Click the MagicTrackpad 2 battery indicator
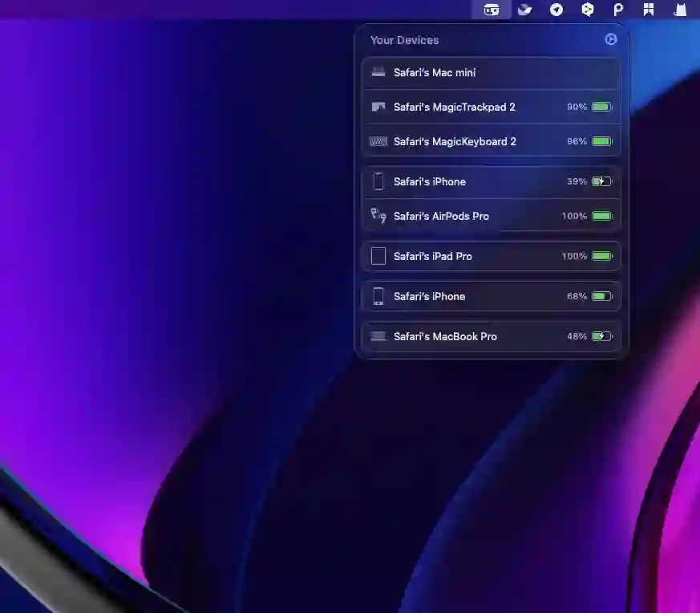Image resolution: width=700 pixels, height=613 pixels. [602, 107]
